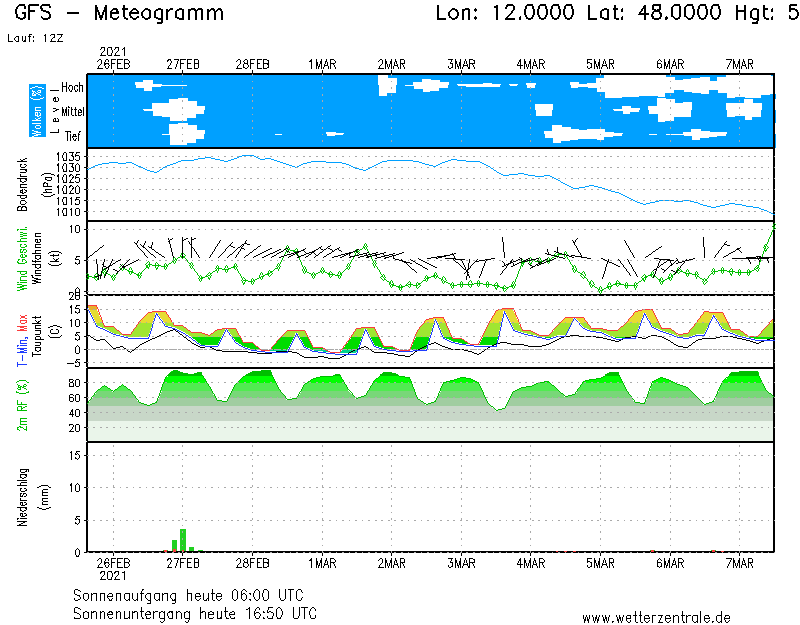Viewport: 800px width, 625px height.
Task: Click the 4MAR date marker below the precipitation chart
Action: (x=531, y=563)
